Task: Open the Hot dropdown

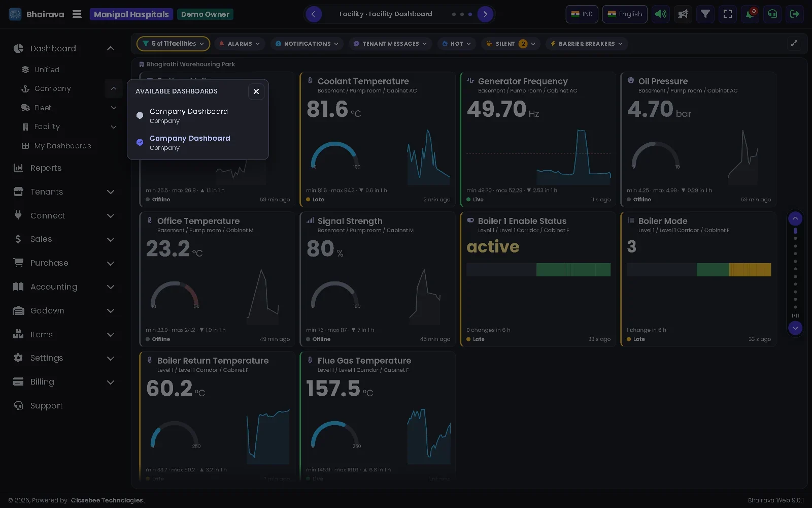Action: coord(456,44)
